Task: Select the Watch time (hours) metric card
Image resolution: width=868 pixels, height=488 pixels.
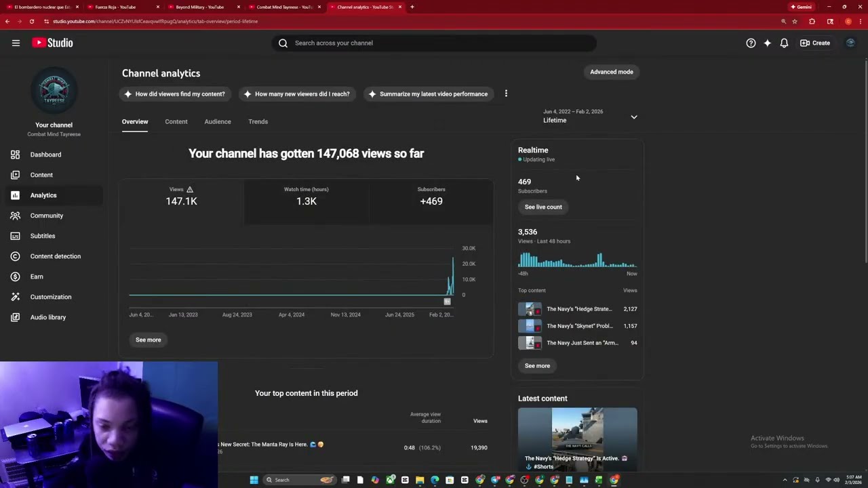Action: point(306,201)
